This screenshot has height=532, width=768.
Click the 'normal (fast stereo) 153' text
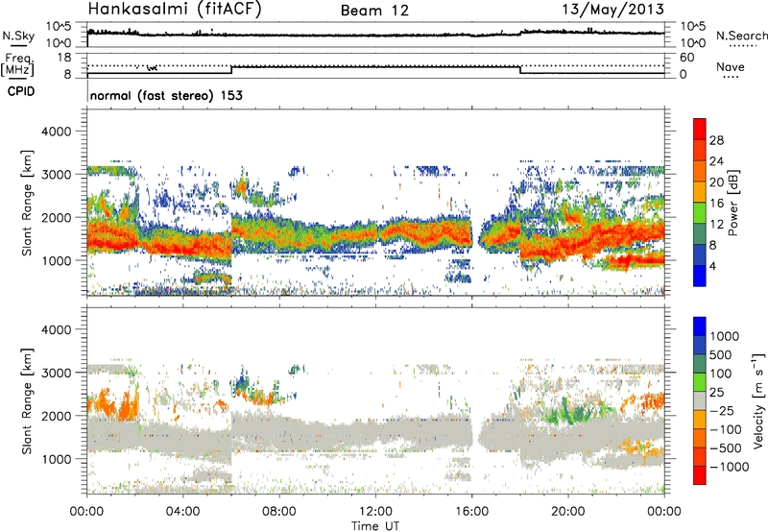(x=166, y=95)
